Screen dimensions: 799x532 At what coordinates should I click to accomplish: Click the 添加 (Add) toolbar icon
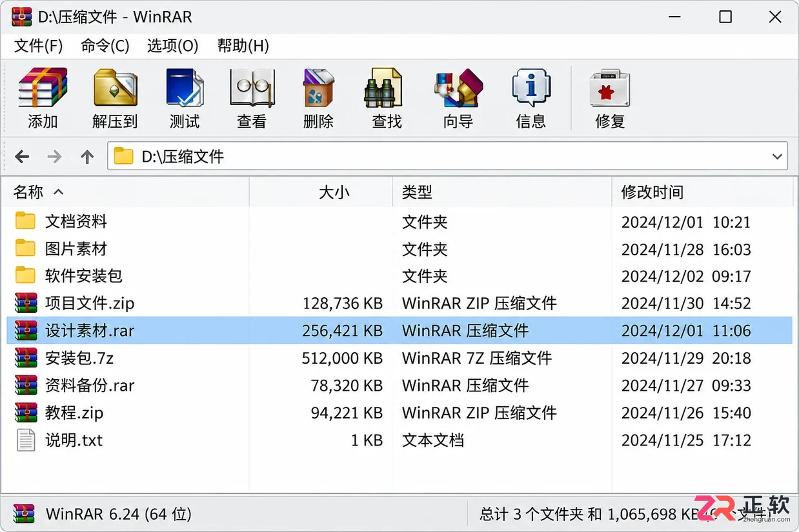[x=43, y=88]
